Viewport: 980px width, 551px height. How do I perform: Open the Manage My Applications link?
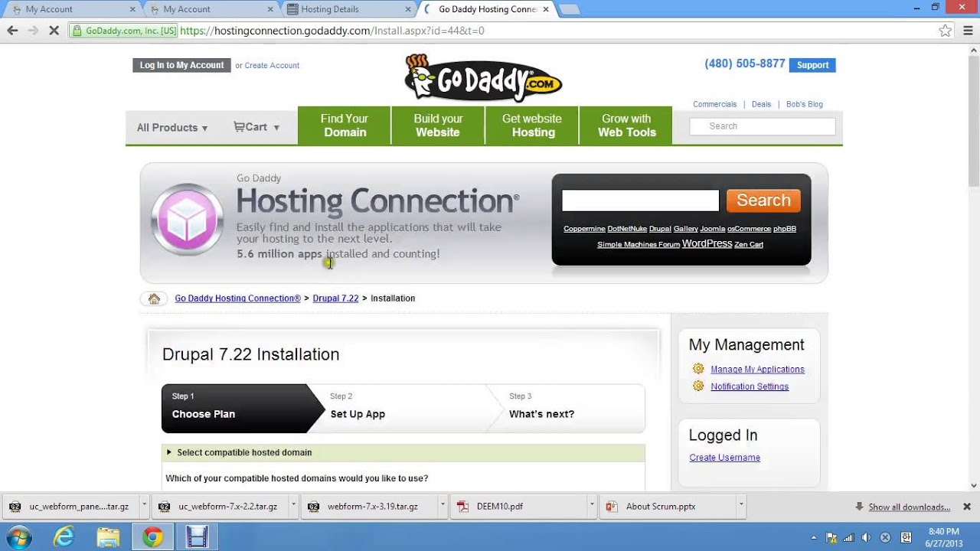tap(757, 369)
